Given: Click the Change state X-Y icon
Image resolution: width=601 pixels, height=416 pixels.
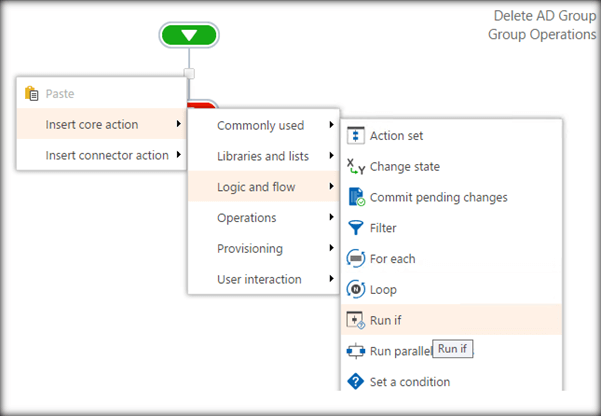Looking at the screenshot, I should [x=355, y=167].
